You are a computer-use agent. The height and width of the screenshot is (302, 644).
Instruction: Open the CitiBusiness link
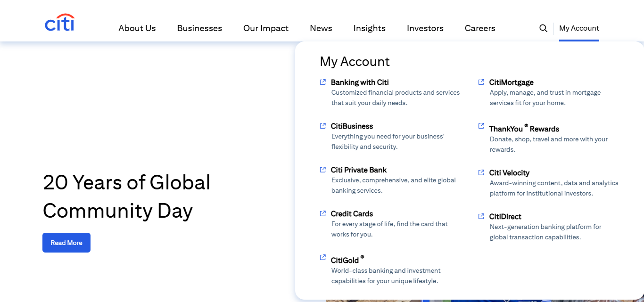coord(352,126)
